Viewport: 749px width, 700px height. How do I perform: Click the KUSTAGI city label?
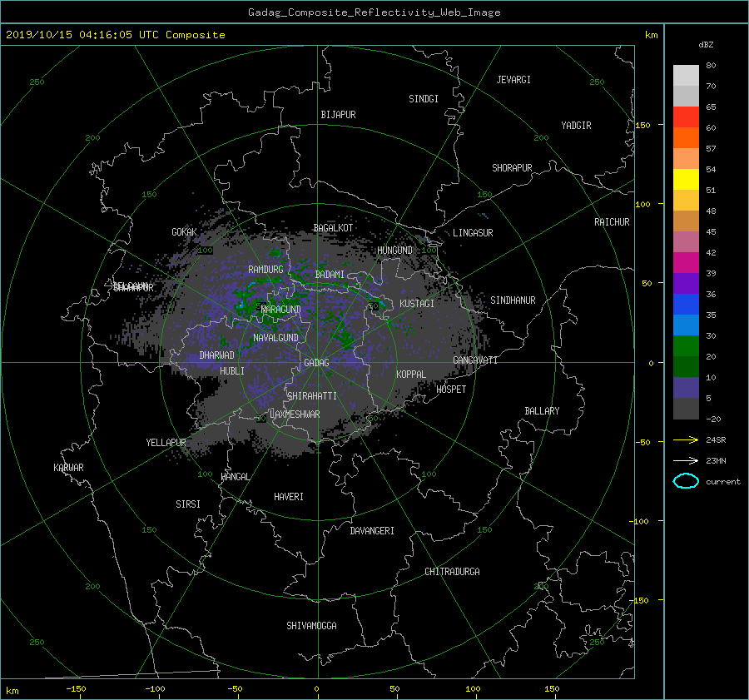click(x=417, y=304)
